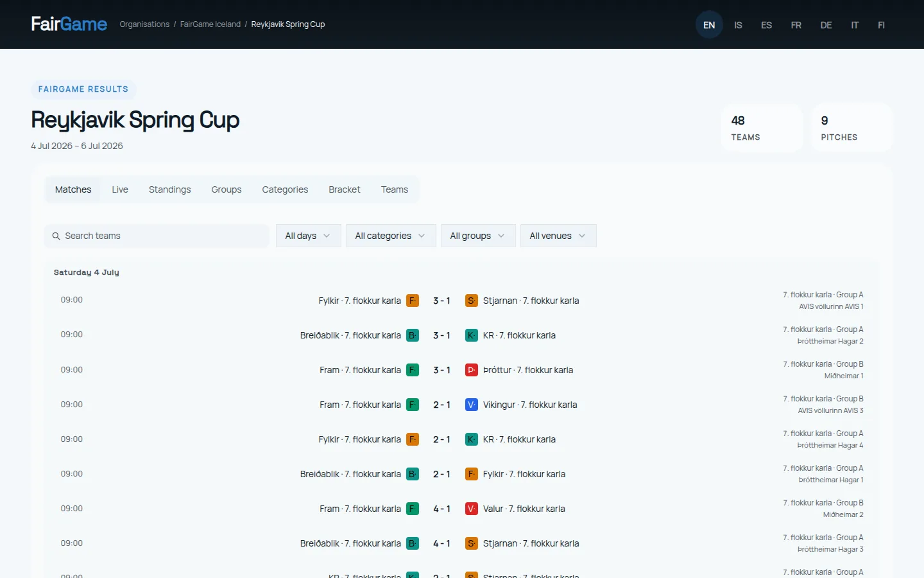
Task: Click Breiðablik badge in Breiðablik vs Stjarnan 4-1 row
Action: (413, 543)
